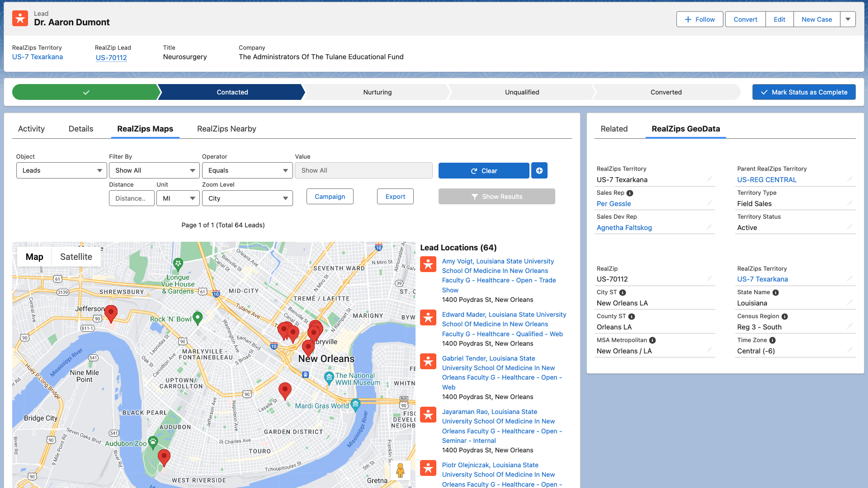Click the pencil icon beside Territory Status
This screenshot has height=488, width=868.
pyautogui.click(x=850, y=226)
